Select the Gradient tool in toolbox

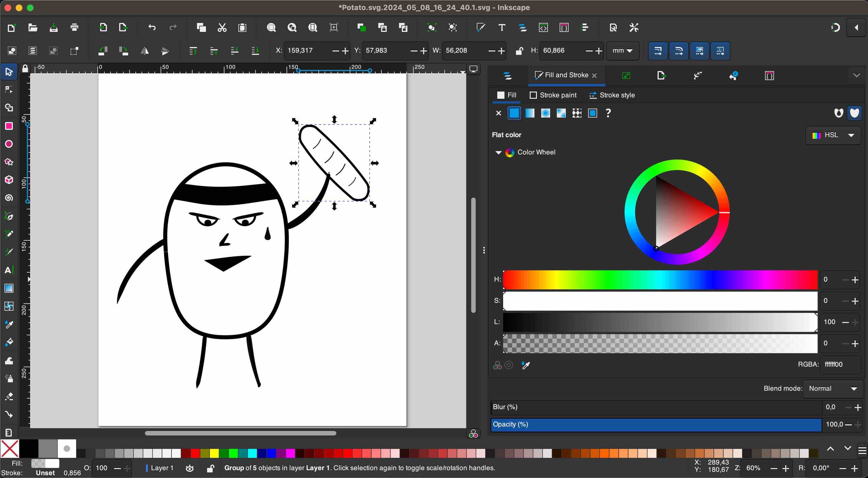(x=9, y=288)
